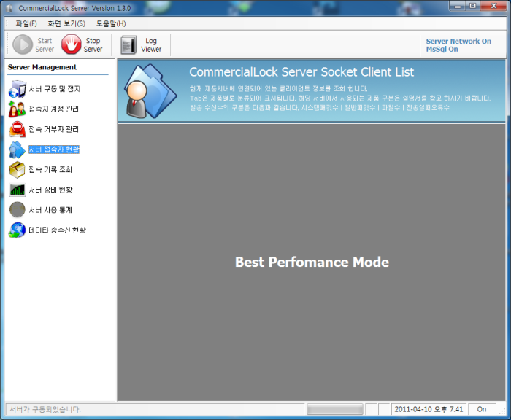
Task: Select 접속 기록 조회 text label
Action: pos(50,170)
